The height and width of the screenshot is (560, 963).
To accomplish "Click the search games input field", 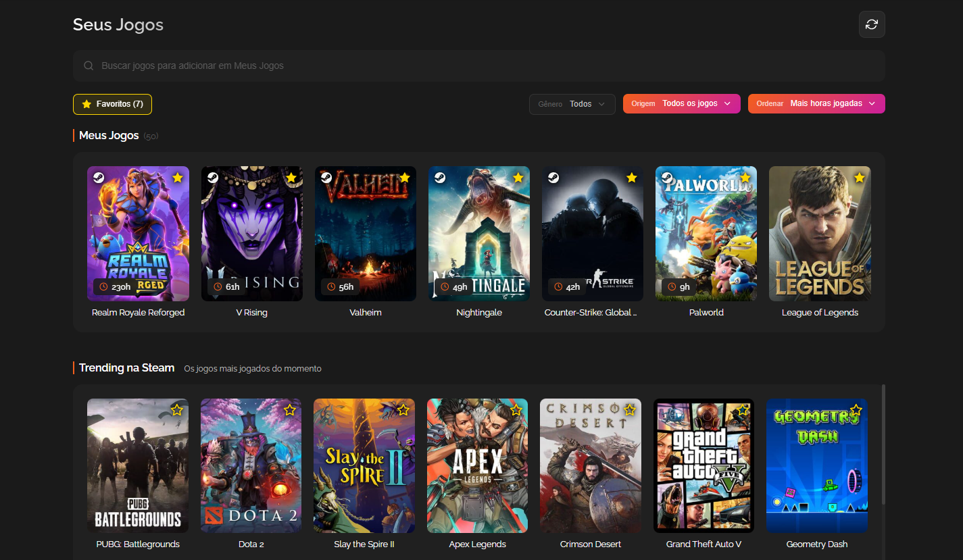I will [473, 66].
